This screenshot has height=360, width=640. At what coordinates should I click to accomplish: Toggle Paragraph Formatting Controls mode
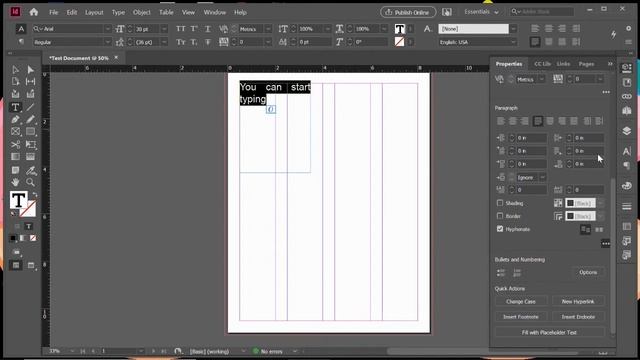click(21, 42)
